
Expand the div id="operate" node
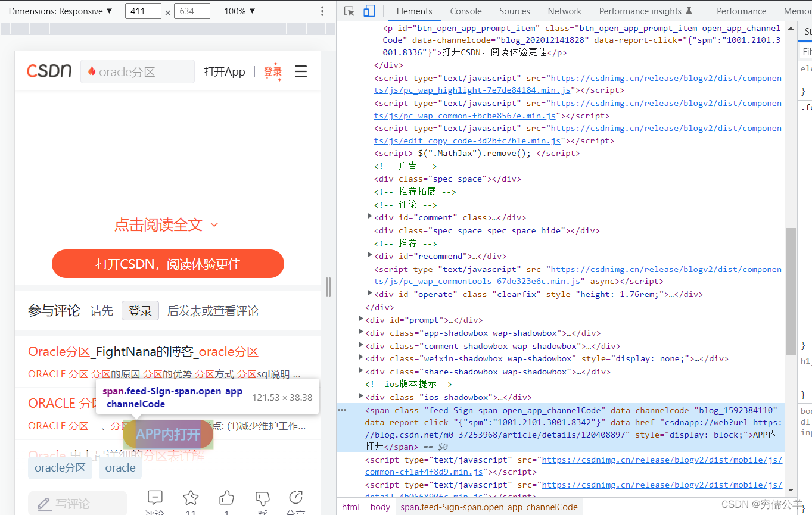point(370,294)
